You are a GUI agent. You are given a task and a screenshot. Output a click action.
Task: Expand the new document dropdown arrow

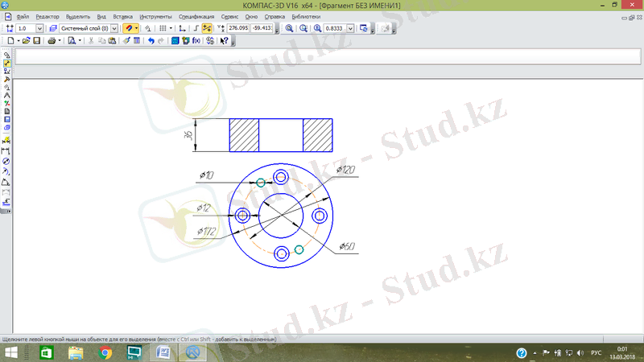[x=19, y=41]
